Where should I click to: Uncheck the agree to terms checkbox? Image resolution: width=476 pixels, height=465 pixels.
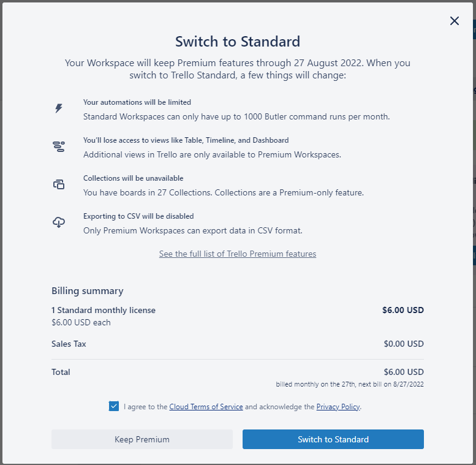114,406
